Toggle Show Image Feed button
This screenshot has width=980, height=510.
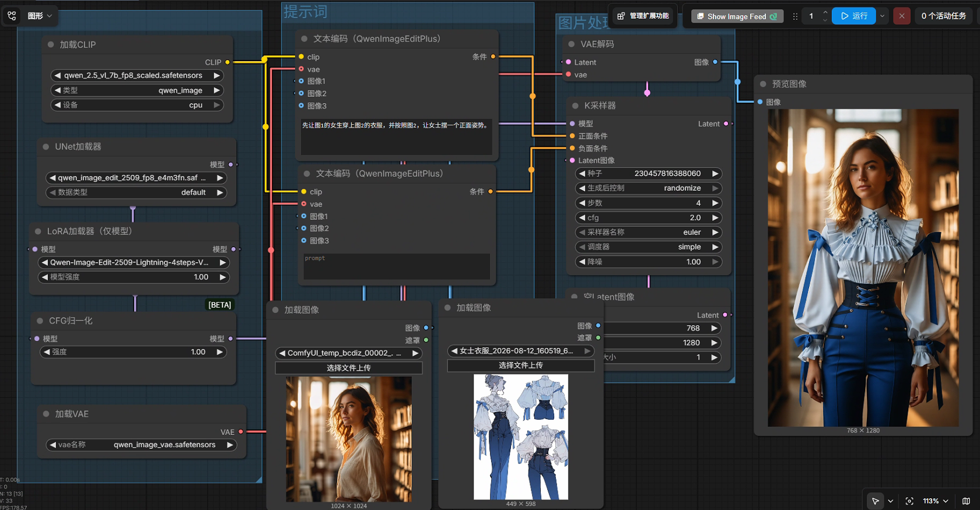click(x=737, y=16)
